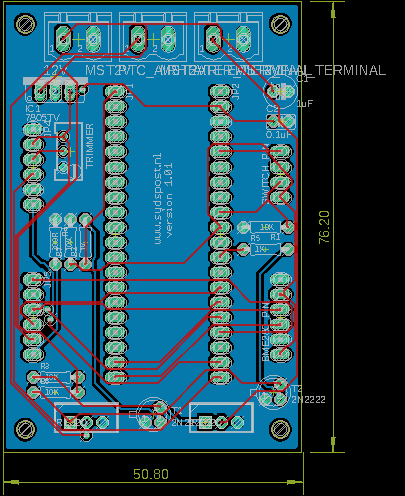This screenshot has height=496, width=405.
Task: Select the 1K resistor below R1
Action: (265, 249)
